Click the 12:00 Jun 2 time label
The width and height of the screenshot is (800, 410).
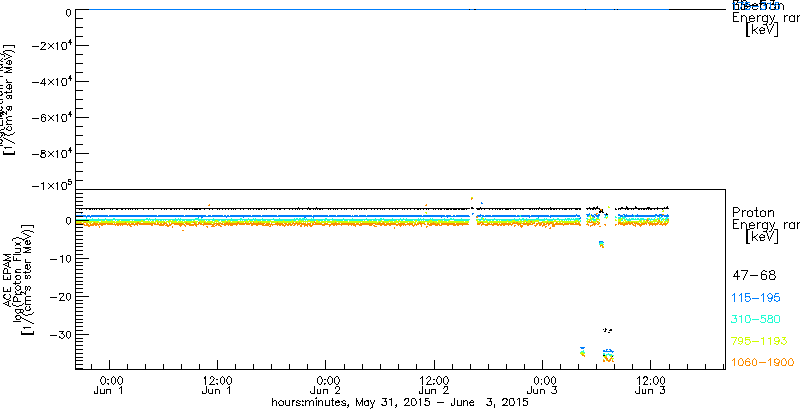click(434, 384)
